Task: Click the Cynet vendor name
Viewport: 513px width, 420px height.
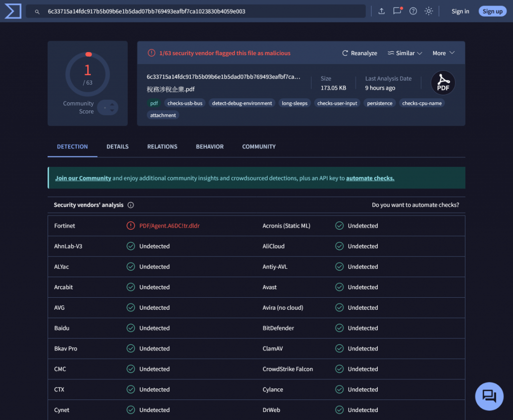Action: coord(62,410)
